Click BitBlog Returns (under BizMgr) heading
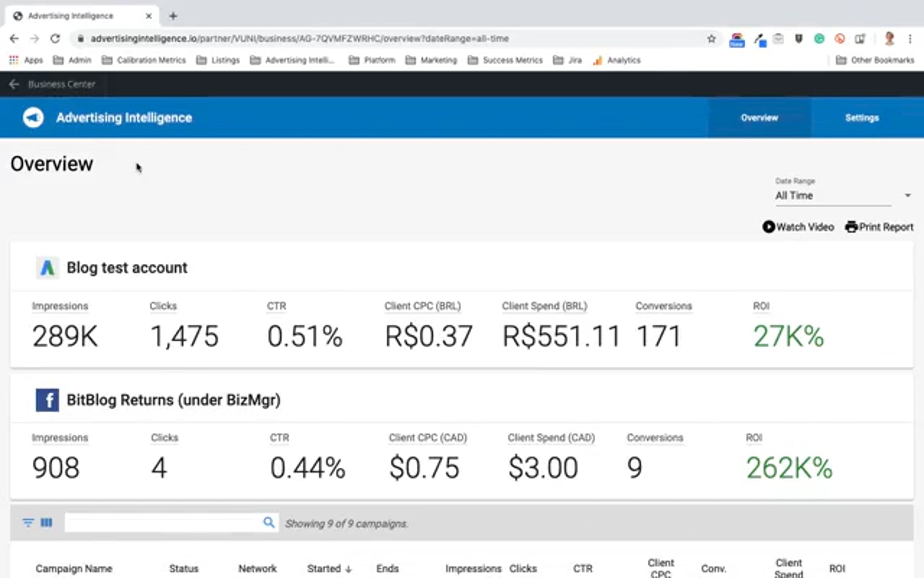The width and height of the screenshot is (924, 578). click(174, 400)
